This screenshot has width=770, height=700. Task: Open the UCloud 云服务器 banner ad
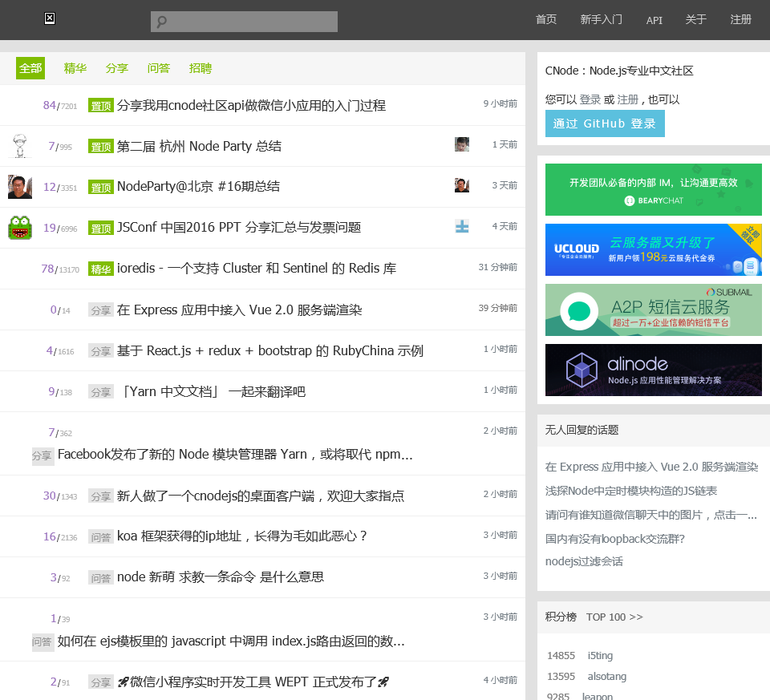pyautogui.click(x=653, y=250)
